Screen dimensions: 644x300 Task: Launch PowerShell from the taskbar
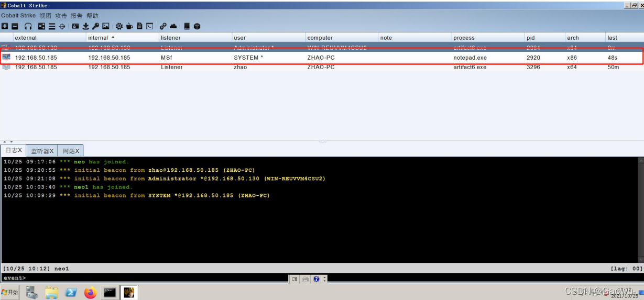click(x=71, y=292)
